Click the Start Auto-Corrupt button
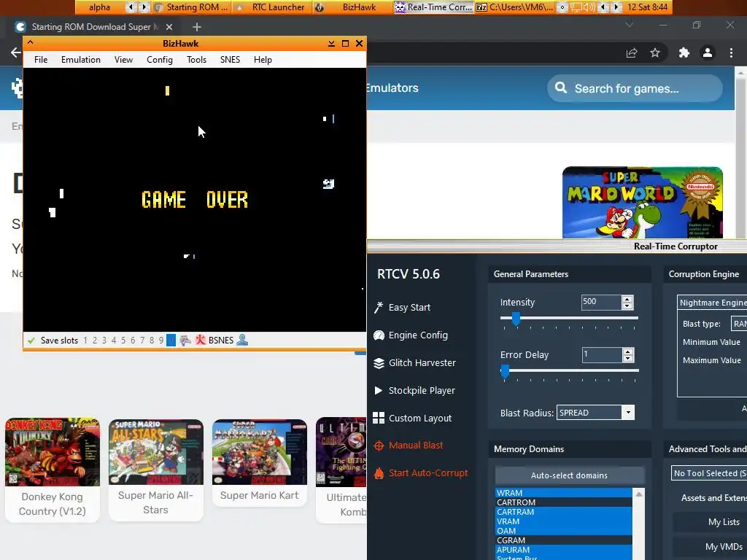Viewport: 747px width, 560px height. click(421, 472)
